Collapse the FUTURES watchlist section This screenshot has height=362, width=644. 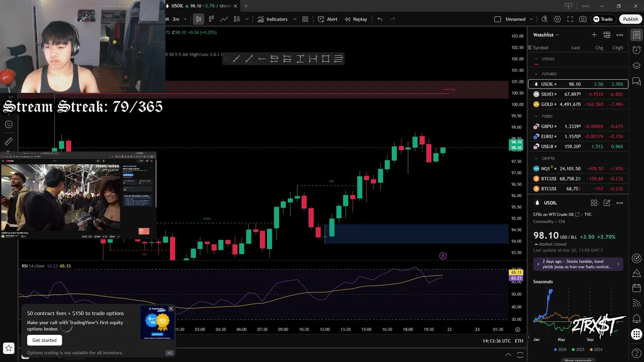(536, 74)
